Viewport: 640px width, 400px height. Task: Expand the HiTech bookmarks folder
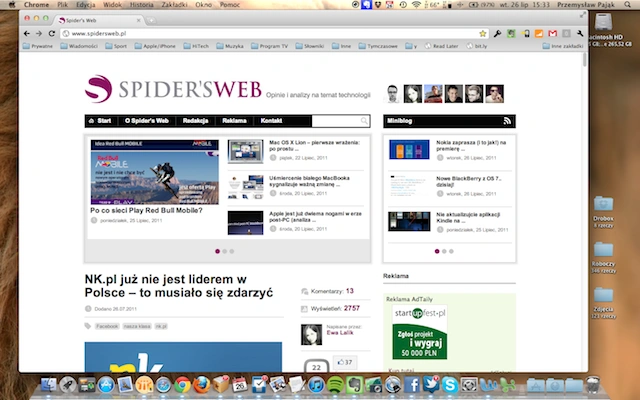pos(196,46)
